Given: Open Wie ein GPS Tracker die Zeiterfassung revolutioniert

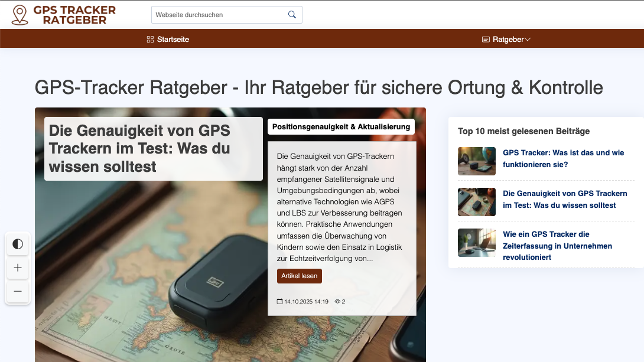Looking at the screenshot, I should click(x=558, y=246).
